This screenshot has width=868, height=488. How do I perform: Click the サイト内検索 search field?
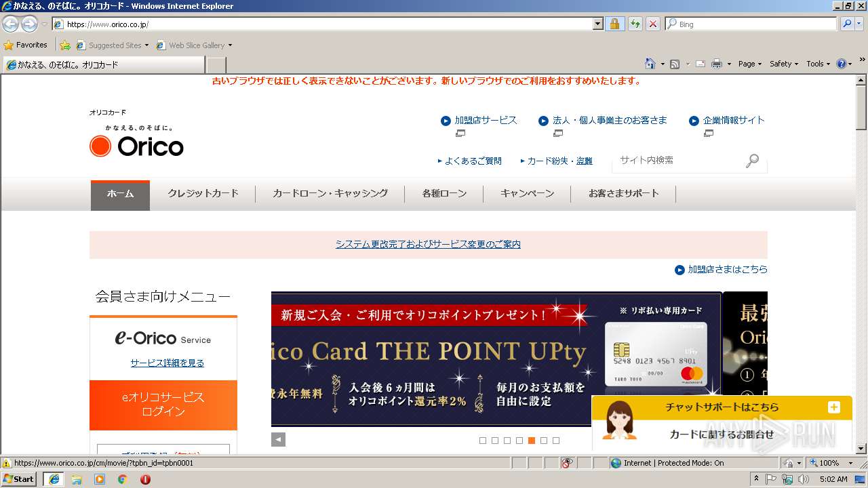pos(678,161)
